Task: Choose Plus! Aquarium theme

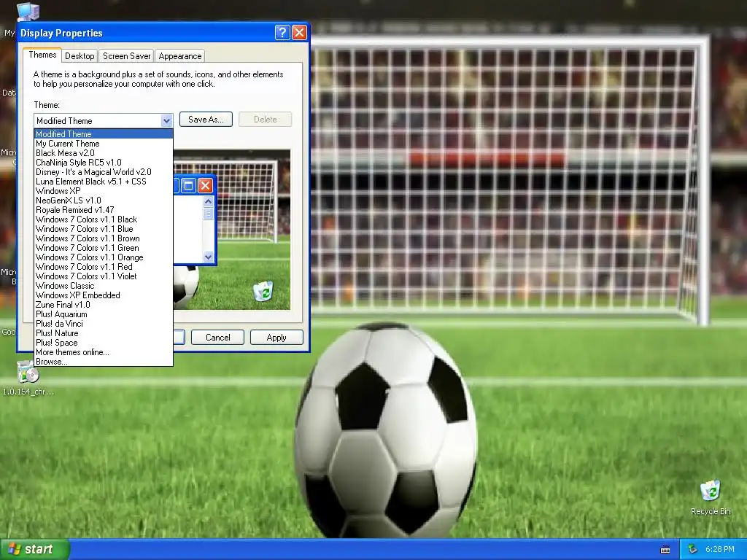Action: pyautogui.click(x=104, y=314)
